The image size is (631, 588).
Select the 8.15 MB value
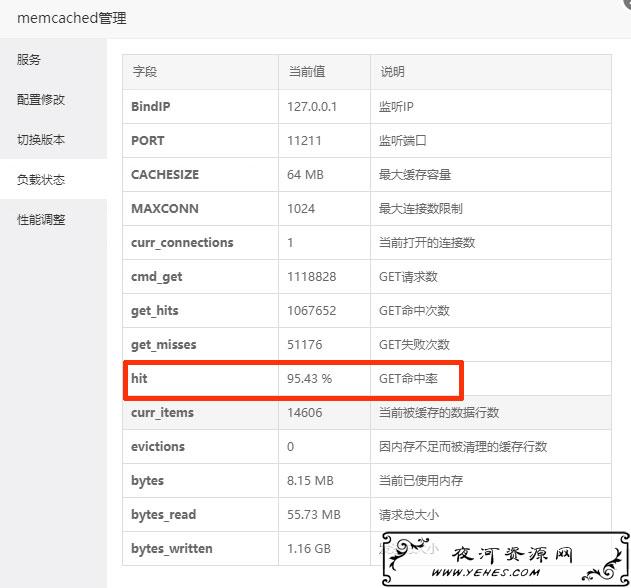(310, 481)
